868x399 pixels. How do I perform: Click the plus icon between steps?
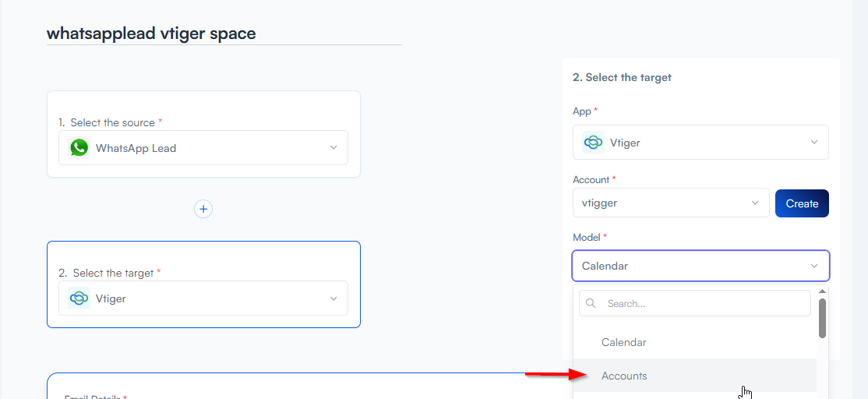point(203,209)
